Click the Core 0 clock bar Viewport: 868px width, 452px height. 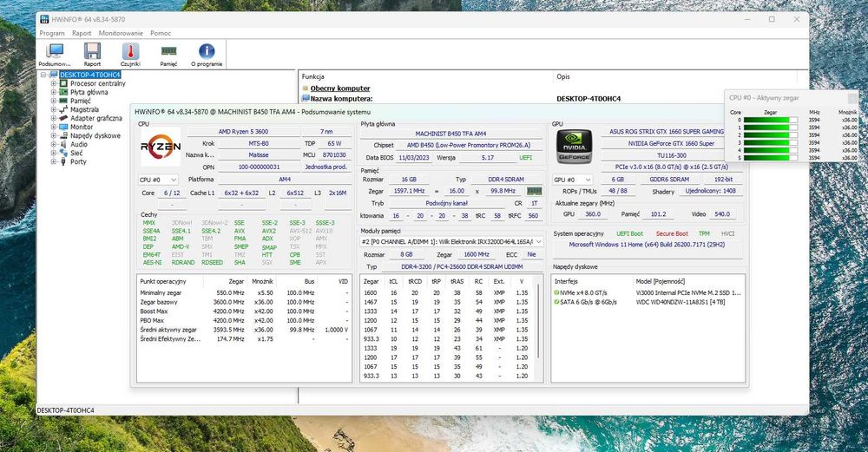771,120
